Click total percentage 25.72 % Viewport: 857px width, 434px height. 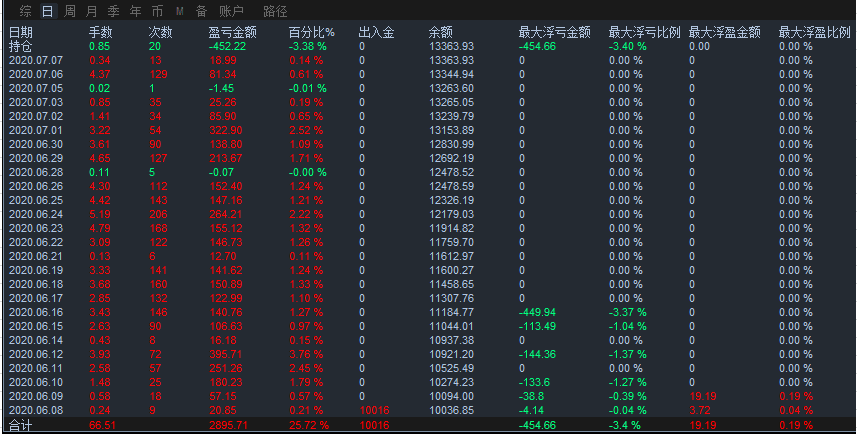click(x=309, y=425)
